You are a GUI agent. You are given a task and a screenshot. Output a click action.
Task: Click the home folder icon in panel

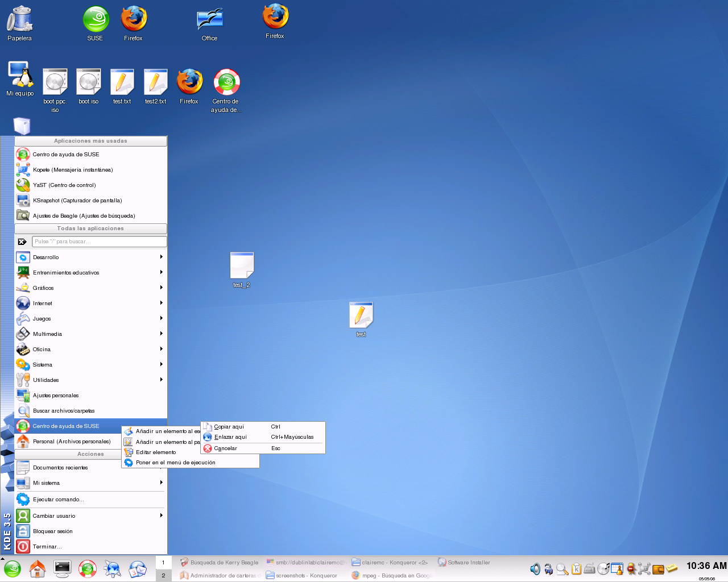coord(38,568)
